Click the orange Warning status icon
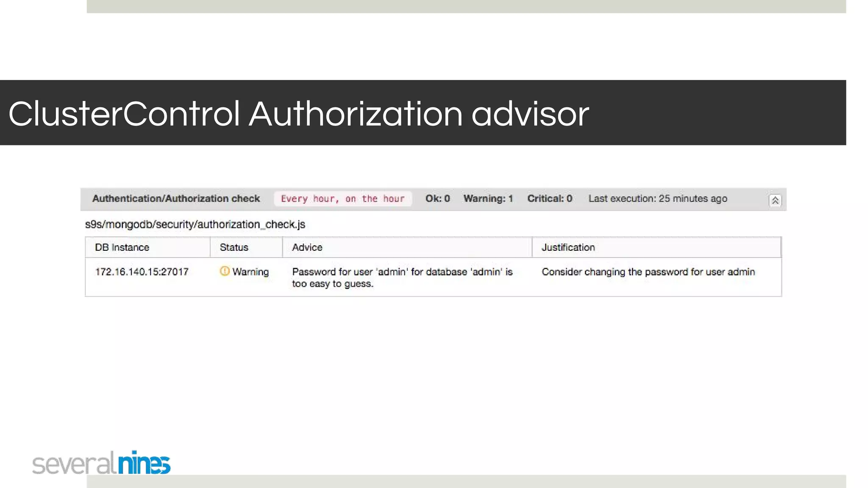868x488 pixels. coord(225,271)
